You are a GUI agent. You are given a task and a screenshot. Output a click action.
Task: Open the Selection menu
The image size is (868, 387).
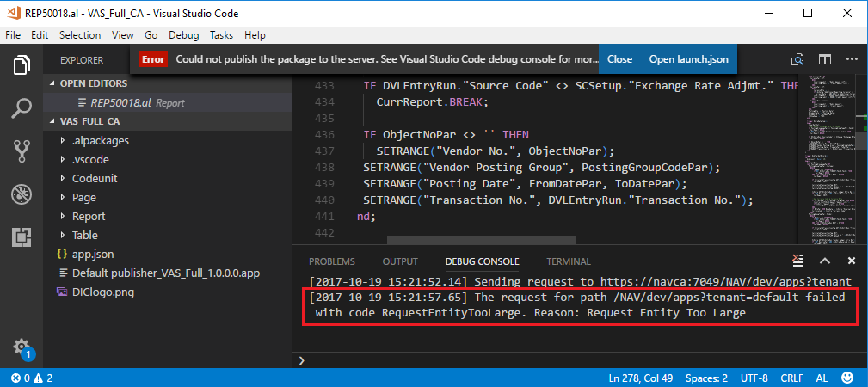point(80,35)
